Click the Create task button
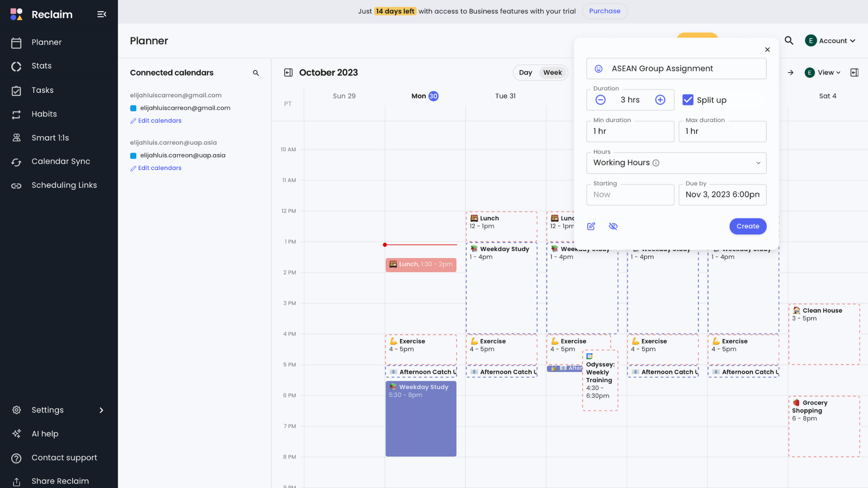The height and width of the screenshot is (488, 868). click(x=747, y=226)
